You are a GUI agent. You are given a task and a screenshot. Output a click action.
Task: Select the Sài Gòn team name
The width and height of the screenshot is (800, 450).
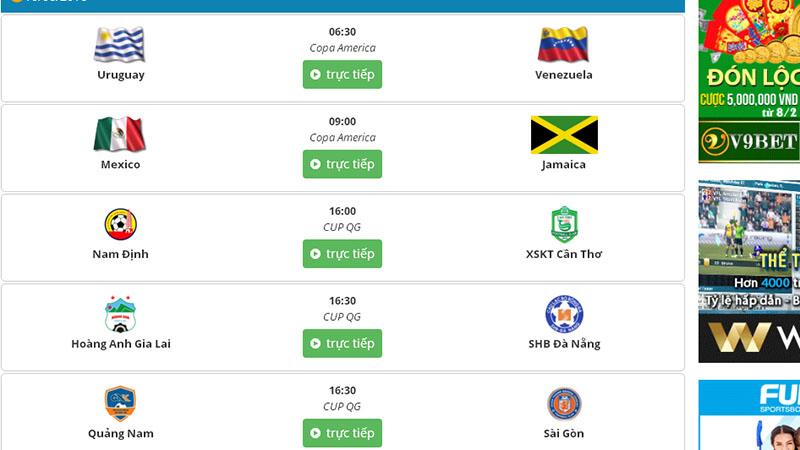coord(564,433)
